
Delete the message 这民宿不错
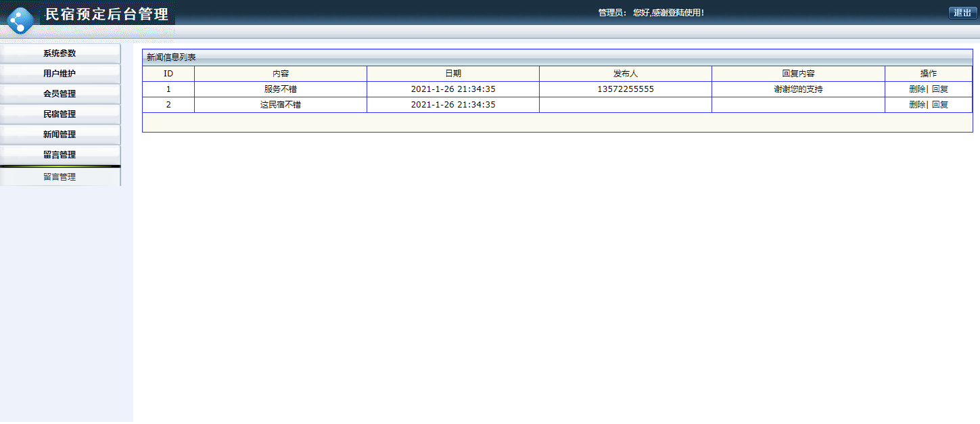click(917, 105)
